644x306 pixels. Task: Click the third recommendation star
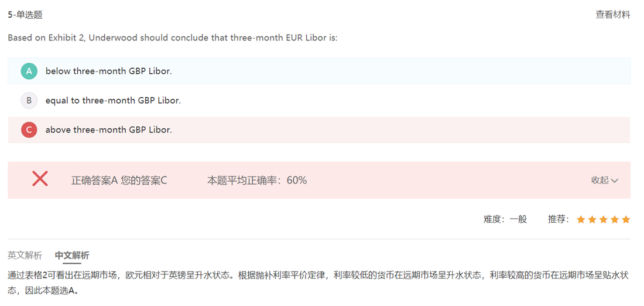[x=603, y=219]
